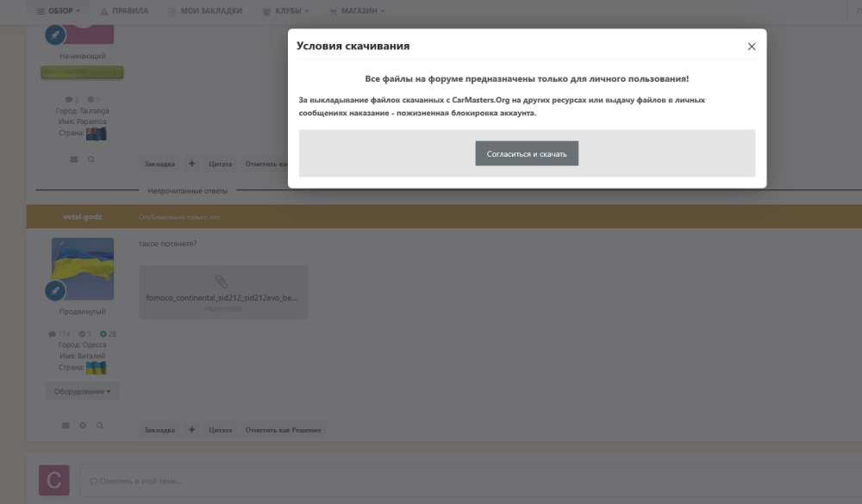Click the round icon under vetal.godz's profile
The image size is (862, 504).
coord(83,426)
